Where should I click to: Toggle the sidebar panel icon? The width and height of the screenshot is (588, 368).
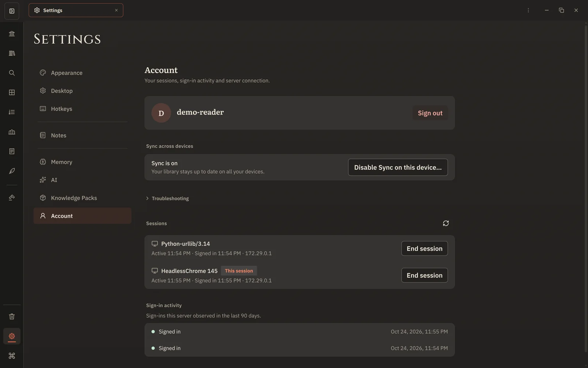[12, 11]
